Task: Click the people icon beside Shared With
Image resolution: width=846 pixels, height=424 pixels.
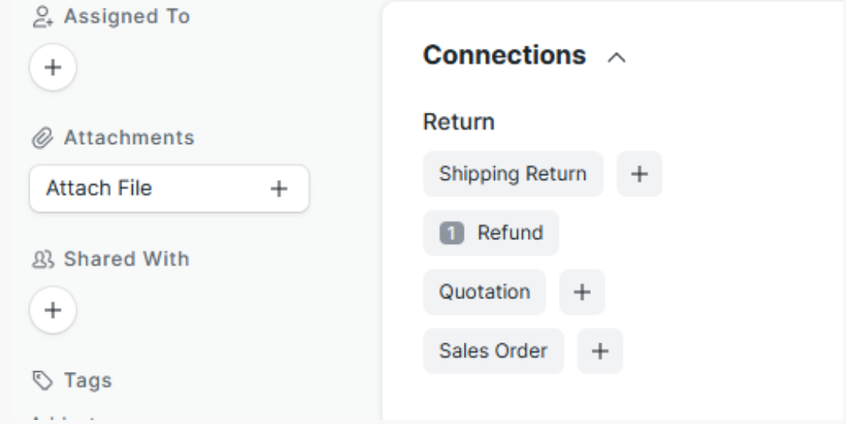Action: pyautogui.click(x=42, y=259)
